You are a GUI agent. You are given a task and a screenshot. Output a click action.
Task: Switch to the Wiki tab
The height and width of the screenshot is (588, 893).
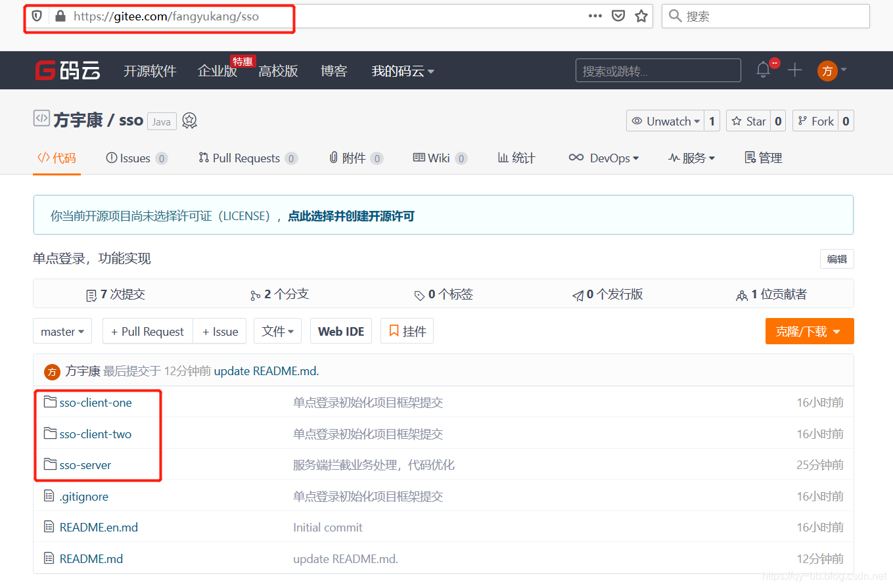pos(440,158)
